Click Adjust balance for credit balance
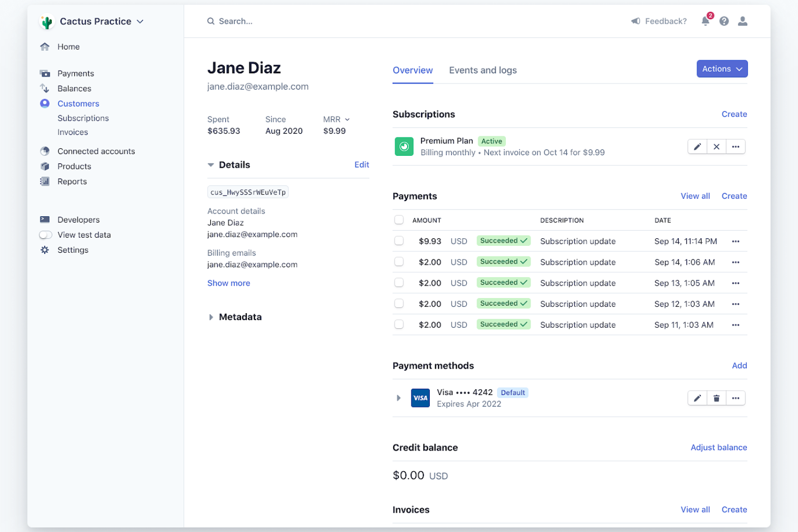The image size is (798, 532). click(x=719, y=447)
